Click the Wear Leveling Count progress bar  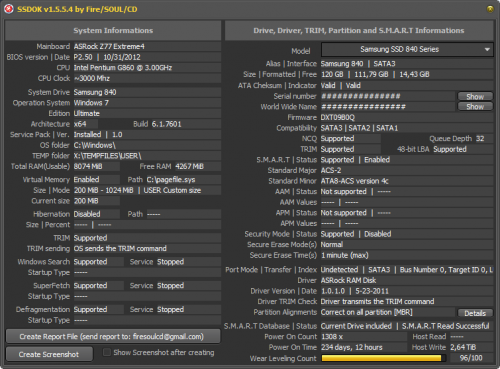(x=383, y=358)
